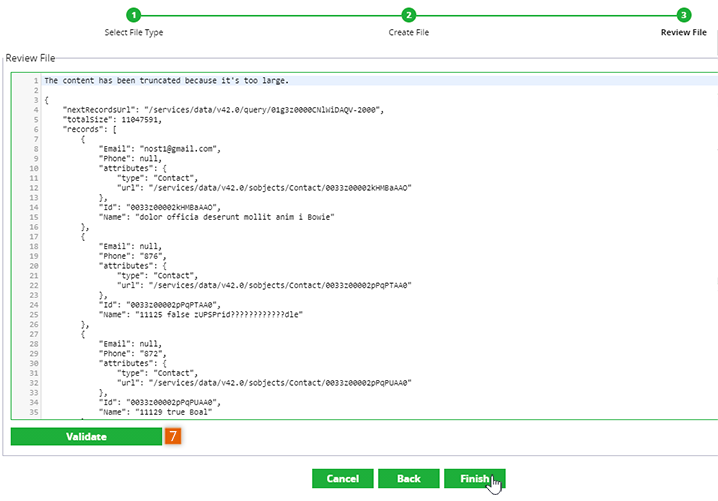718x501 pixels.
Task: Click the Validate button
Action: [86, 436]
